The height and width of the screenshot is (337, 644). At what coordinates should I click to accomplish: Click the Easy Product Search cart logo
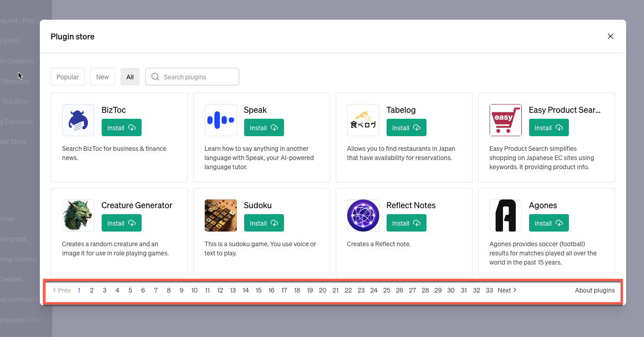coord(506,120)
